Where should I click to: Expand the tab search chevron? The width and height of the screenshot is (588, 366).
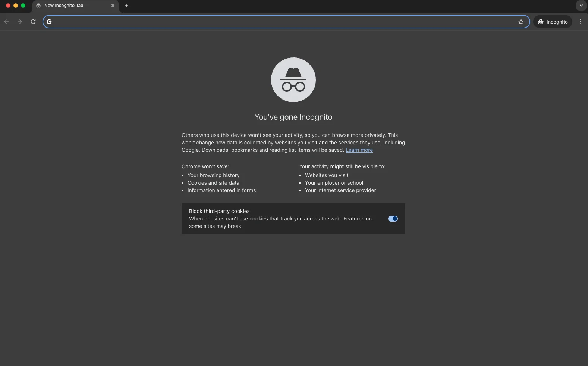(x=581, y=6)
